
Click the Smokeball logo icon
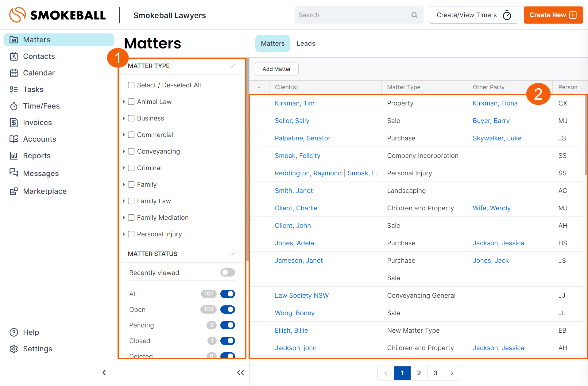click(17, 15)
